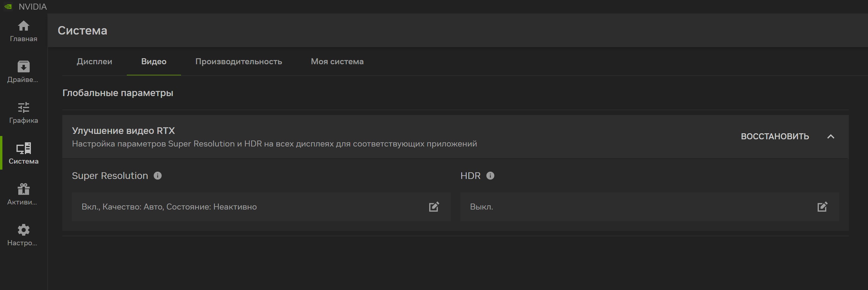
Task: Click the NVIDIA logo in the title bar
Action: (x=8, y=6)
